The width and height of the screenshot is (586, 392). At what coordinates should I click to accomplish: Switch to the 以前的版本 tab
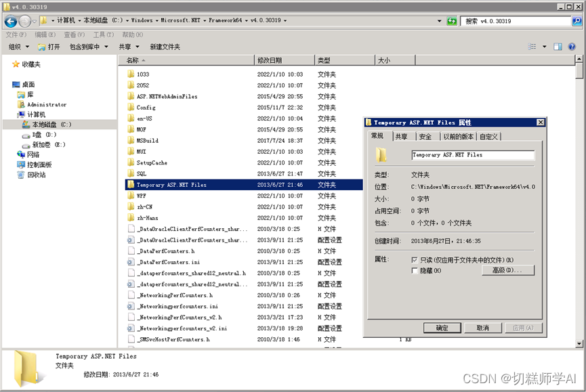tap(458, 137)
